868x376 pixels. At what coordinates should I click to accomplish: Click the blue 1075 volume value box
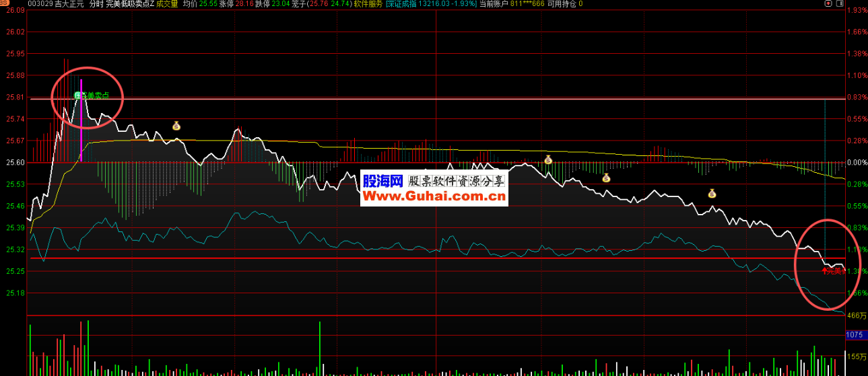[x=854, y=335]
